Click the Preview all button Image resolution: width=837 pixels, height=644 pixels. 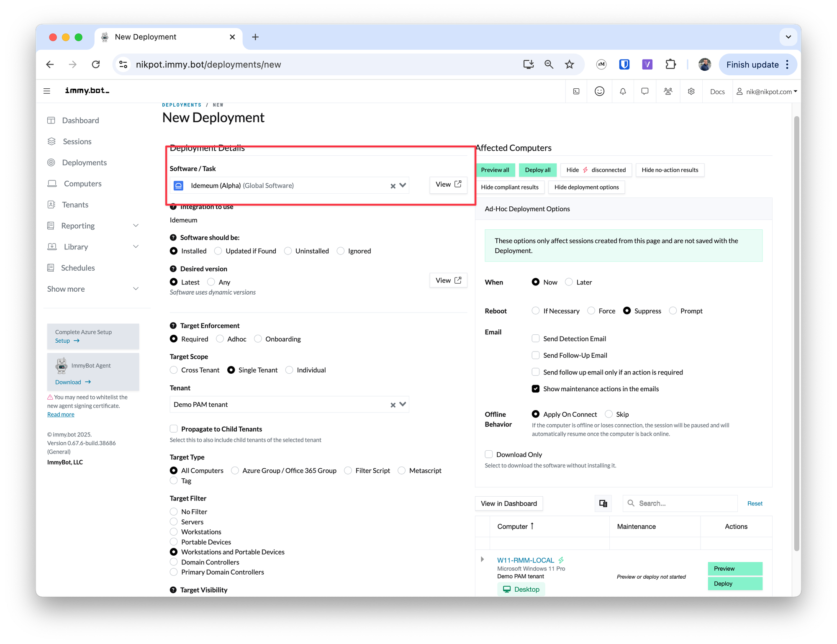pyautogui.click(x=495, y=170)
